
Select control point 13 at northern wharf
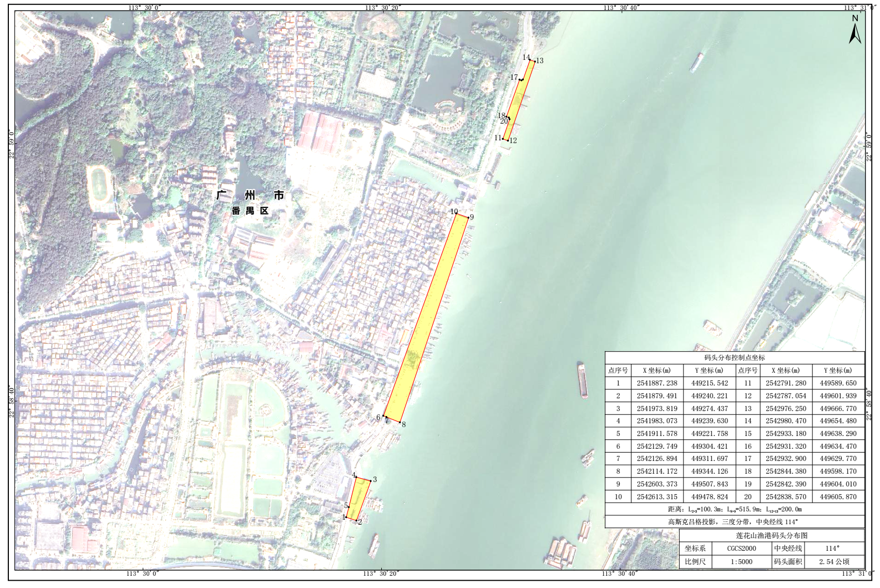535,61
